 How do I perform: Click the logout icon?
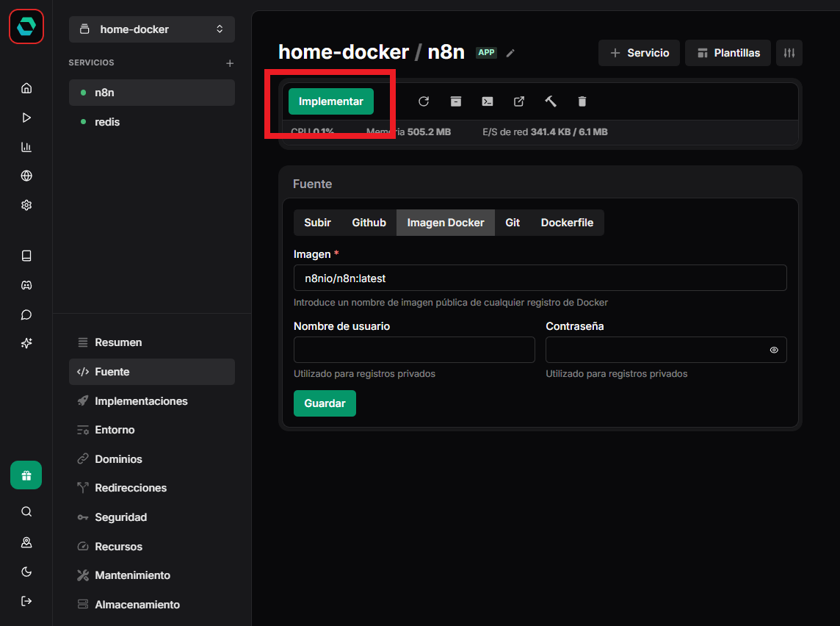click(x=26, y=601)
